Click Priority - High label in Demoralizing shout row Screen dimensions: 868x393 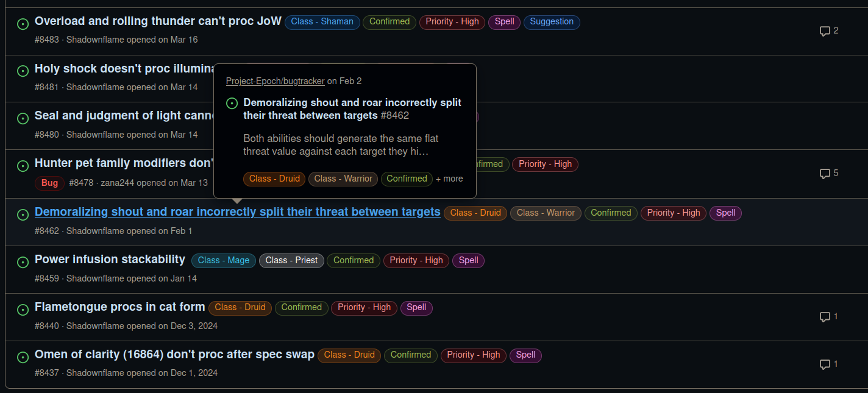tap(674, 213)
